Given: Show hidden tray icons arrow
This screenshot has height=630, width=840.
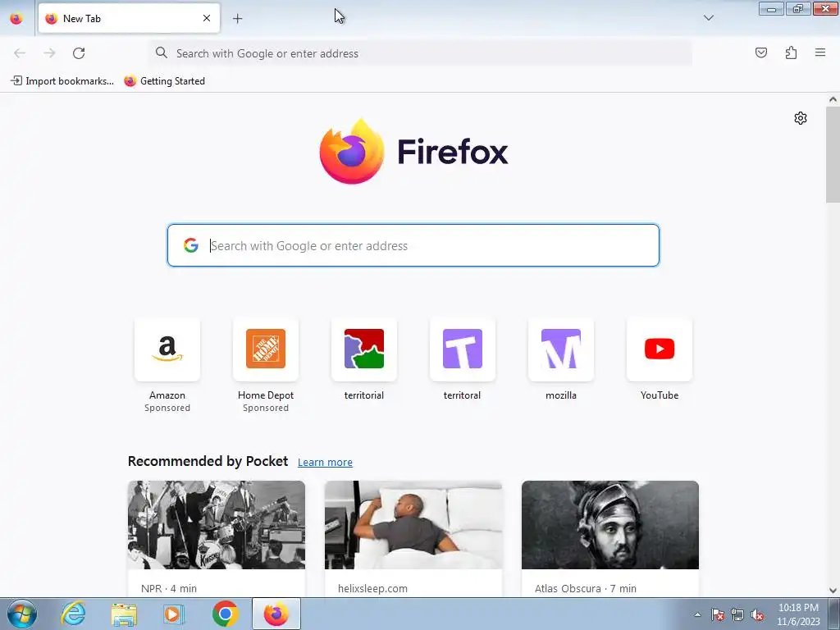Looking at the screenshot, I should pos(697,614).
